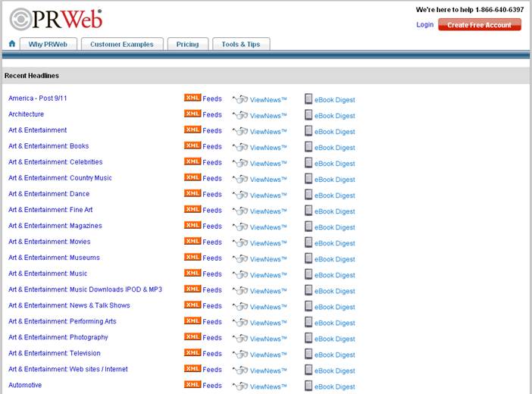532x394 pixels.
Task: Click eBook device icon in Automotive row
Action: [308, 386]
